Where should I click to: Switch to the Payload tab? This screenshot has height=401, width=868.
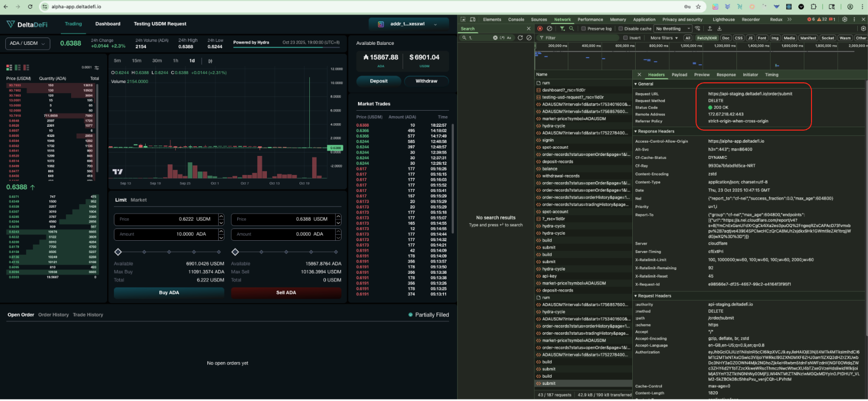coord(679,75)
